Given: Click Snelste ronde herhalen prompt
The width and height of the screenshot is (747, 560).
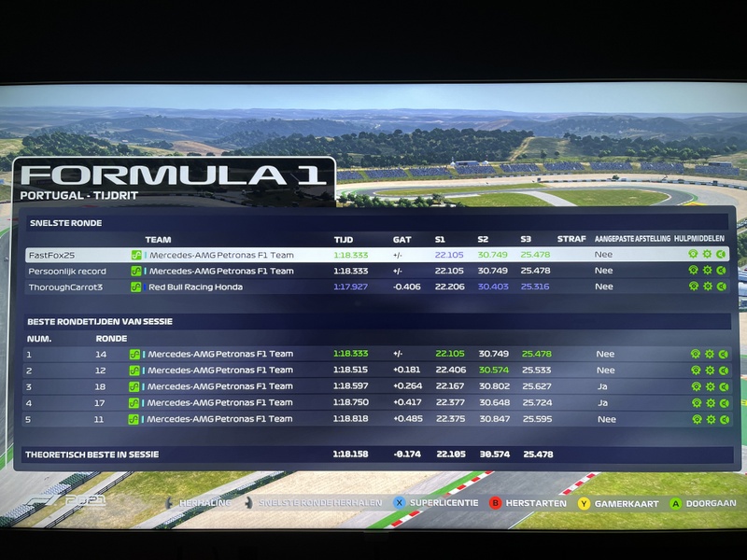Looking at the screenshot, I should click(x=314, y=503).
